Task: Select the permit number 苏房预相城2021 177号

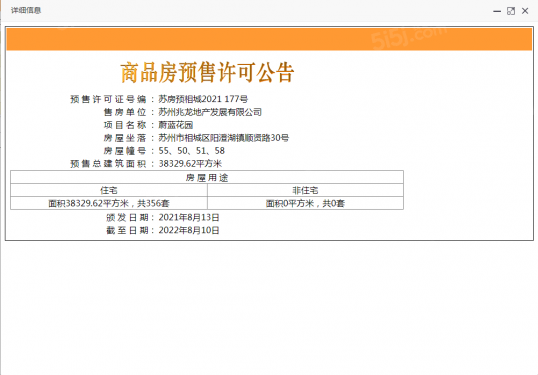Action: coord(203,99)
